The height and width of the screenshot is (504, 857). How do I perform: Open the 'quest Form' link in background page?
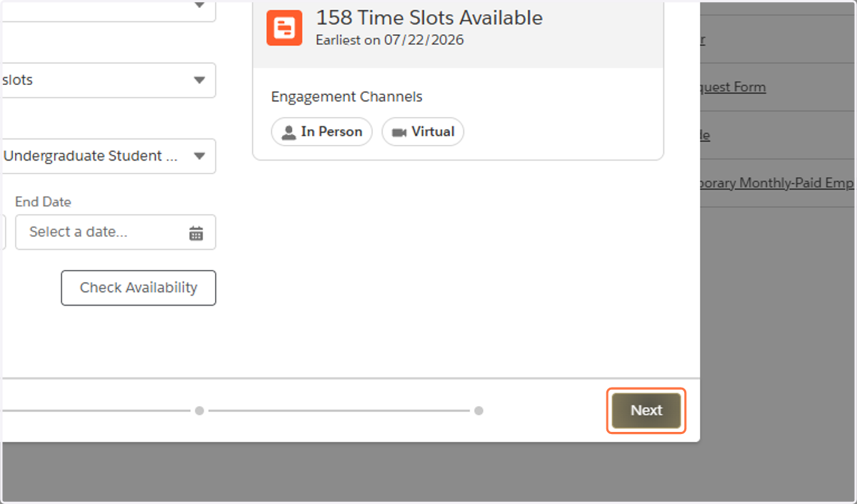[733, 87]
